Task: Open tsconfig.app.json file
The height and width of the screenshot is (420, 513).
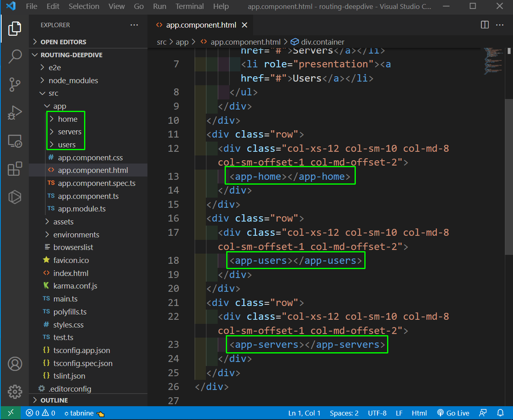Action: 88,350
